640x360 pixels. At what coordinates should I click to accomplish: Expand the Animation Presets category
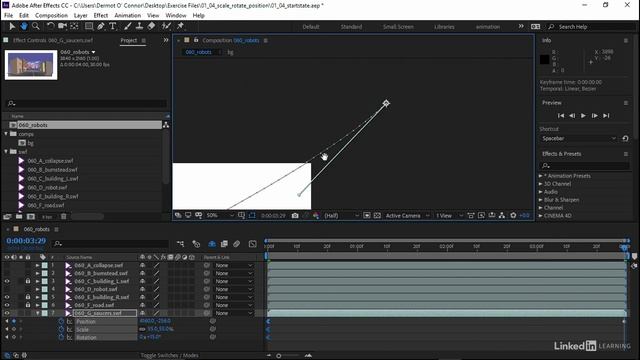coord(540,176)
